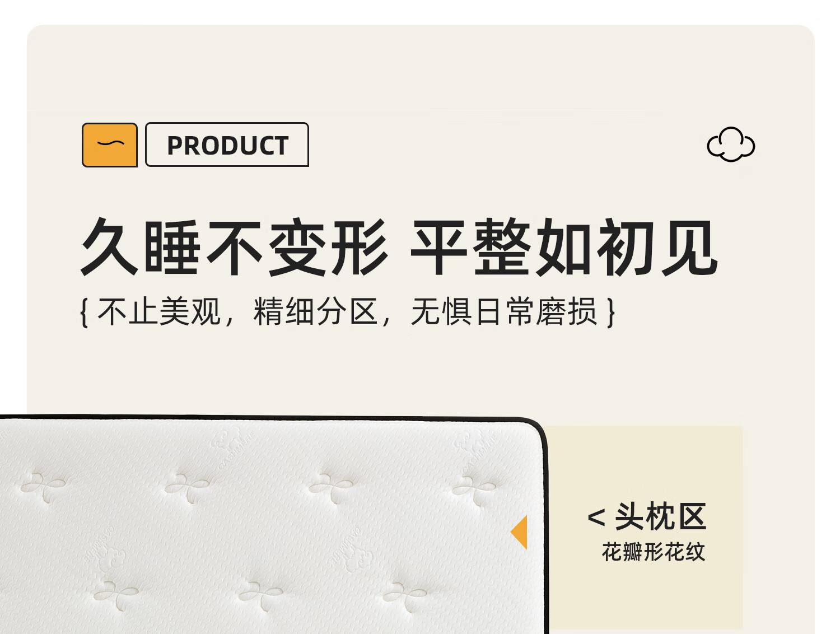Click the 精细分区 phrase in subtitle
This screenshot has width=840, height=634.
coord(316,311)
